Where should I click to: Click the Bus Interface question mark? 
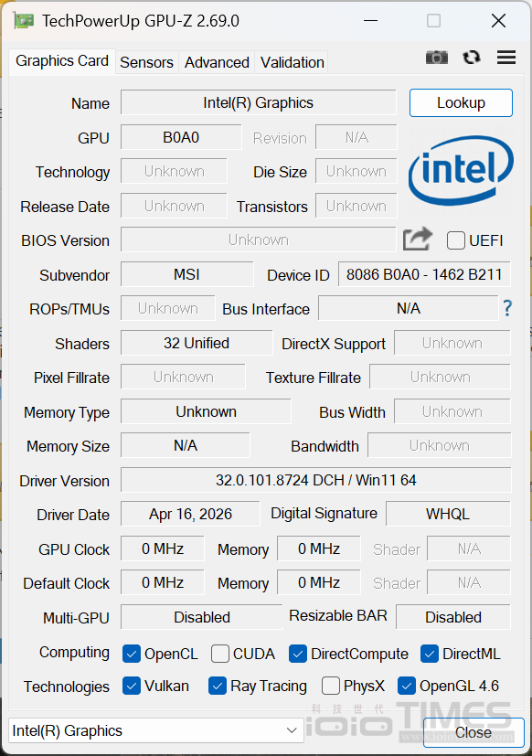[507, 307]
